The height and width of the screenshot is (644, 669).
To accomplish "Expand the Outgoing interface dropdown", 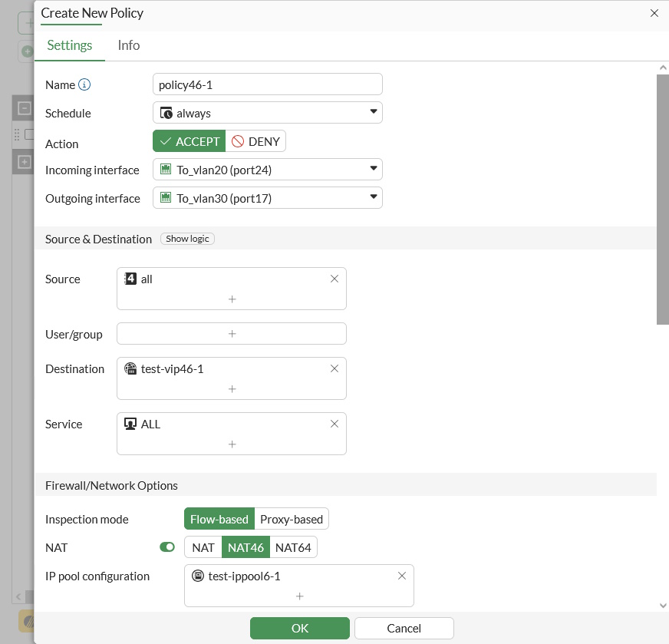I will click(267, 198).
